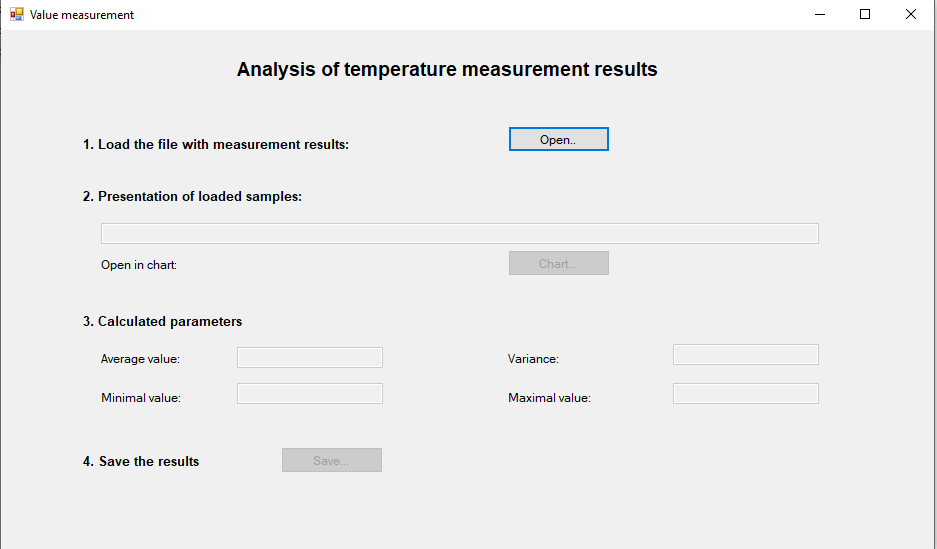Click '3. Calculated parameters' label
Image resolution: width=937 pixels, height=549 pixels.
[x=163, y=321]
